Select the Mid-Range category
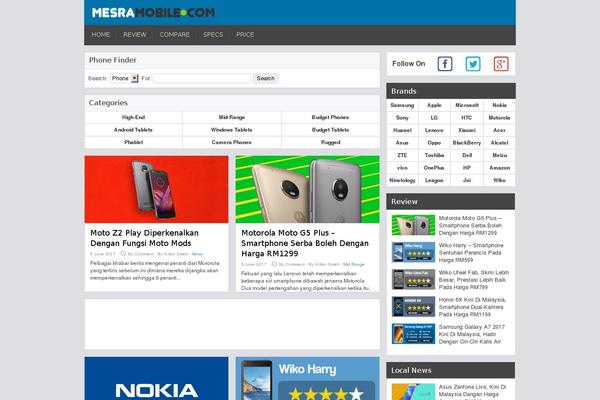Screen dimensions: 600x400 point(232,117)
